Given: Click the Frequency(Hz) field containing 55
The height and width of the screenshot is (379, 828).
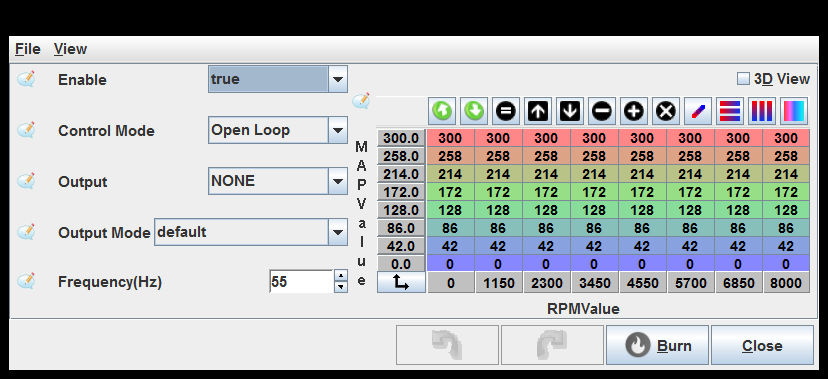Looking at the screenshot, I should (x=302, y=281).
